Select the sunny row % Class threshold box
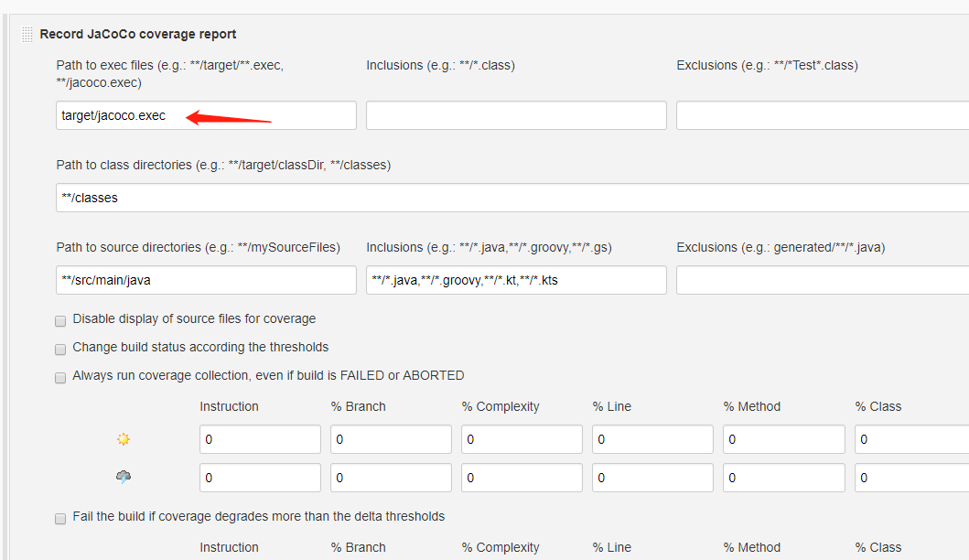 point(915,439)
